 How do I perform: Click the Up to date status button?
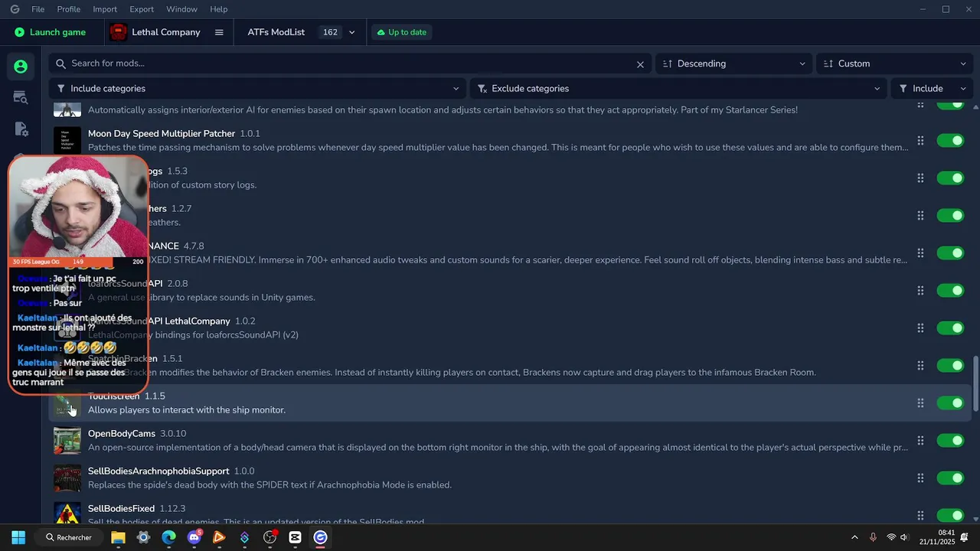tap(402, 32)
